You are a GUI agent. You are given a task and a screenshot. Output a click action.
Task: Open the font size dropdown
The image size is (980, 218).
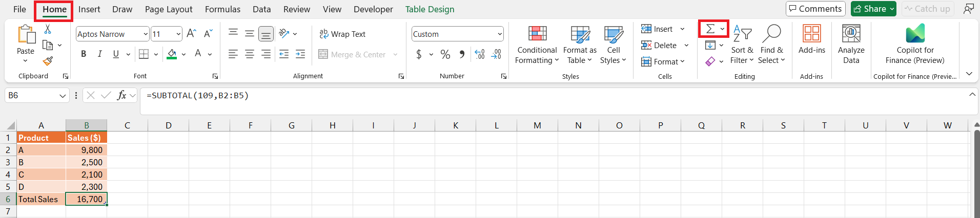(178, 34)
